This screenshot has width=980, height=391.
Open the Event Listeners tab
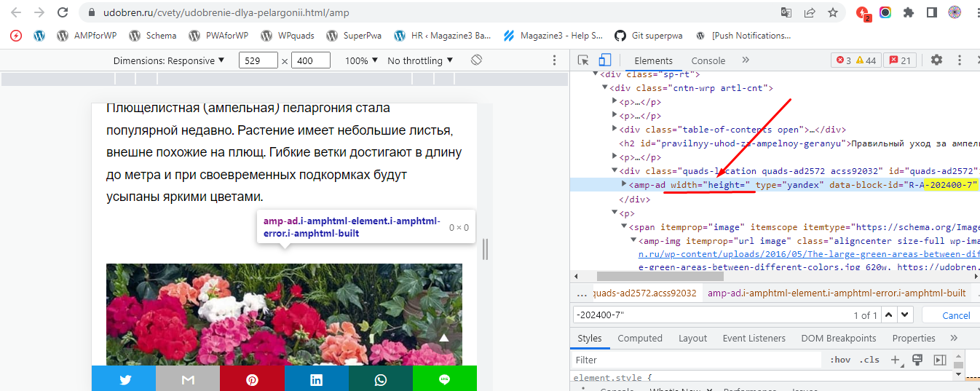(754, 338)
